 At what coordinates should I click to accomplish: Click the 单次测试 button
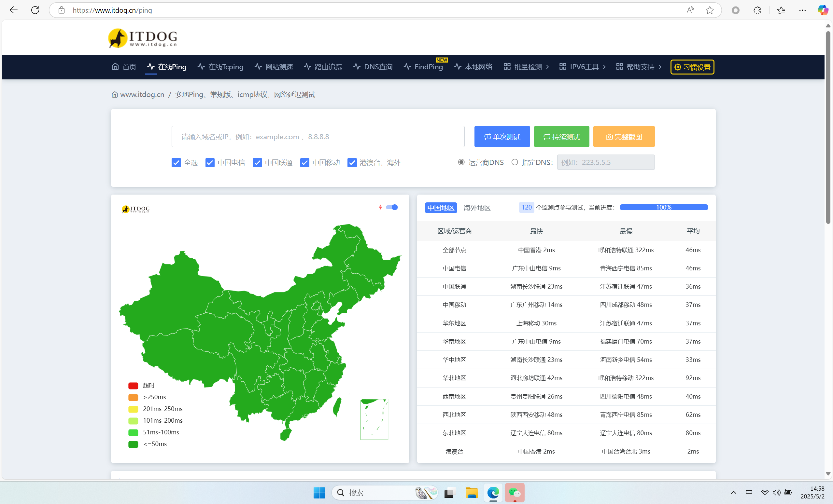pos(502,137)
